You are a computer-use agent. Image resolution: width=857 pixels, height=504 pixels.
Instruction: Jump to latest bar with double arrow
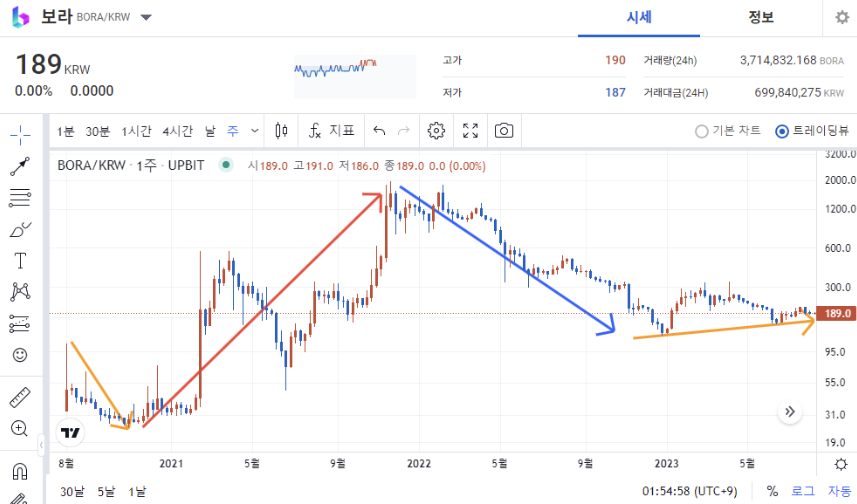click(790, 412)
